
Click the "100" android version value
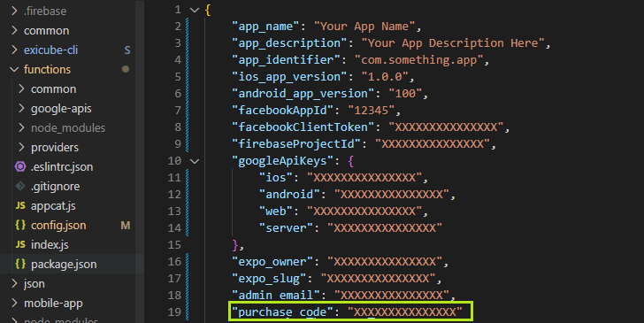click(405, 94)
